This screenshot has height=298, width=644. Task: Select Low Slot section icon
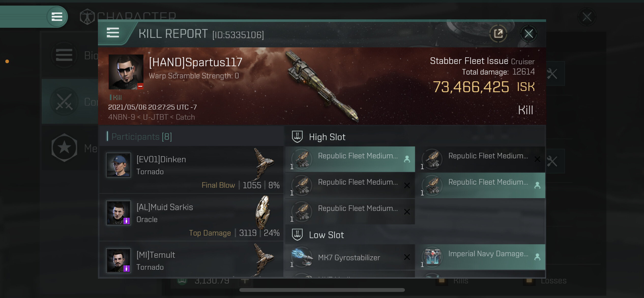(297, 235)
